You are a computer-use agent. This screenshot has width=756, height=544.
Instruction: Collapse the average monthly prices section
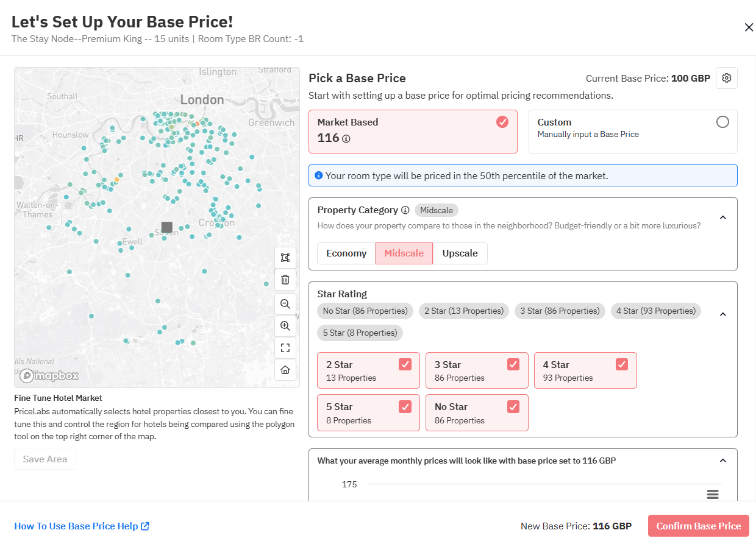722,461
